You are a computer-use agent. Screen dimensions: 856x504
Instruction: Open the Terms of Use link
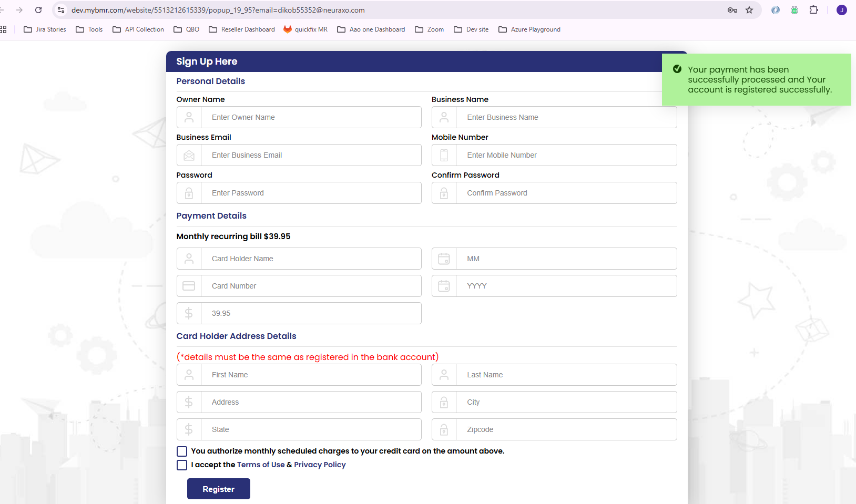[261, 465]
